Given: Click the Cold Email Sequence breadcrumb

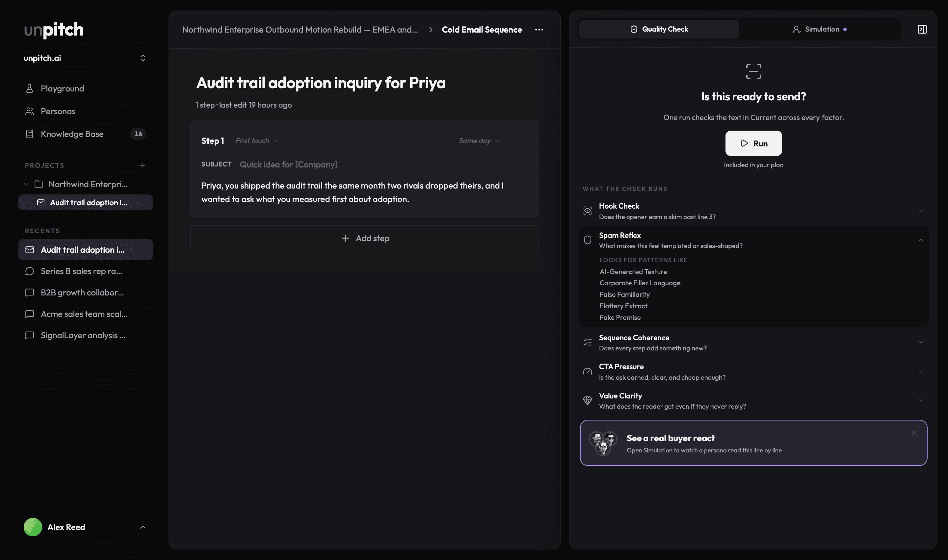Looking at the screenshot, I should point(482,29).
